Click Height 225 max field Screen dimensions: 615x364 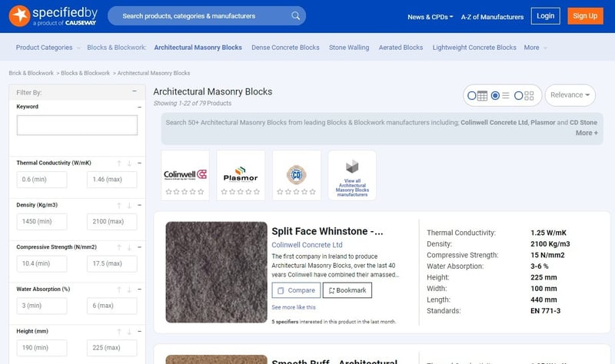coord(111,348)
